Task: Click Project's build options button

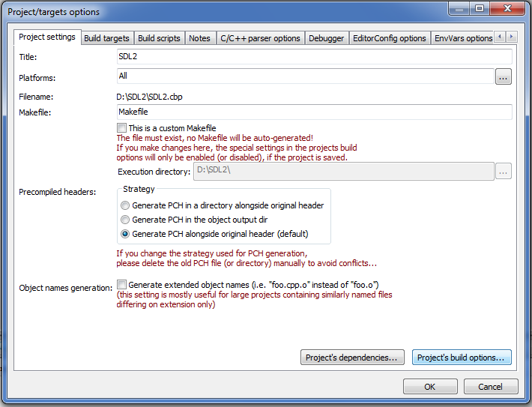Action: click(x=462, y=358)
